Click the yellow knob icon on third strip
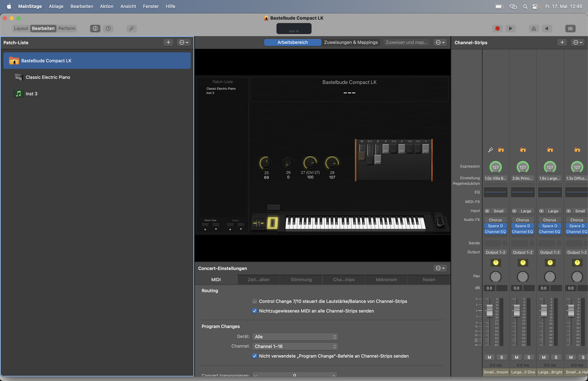 (550, 263)
